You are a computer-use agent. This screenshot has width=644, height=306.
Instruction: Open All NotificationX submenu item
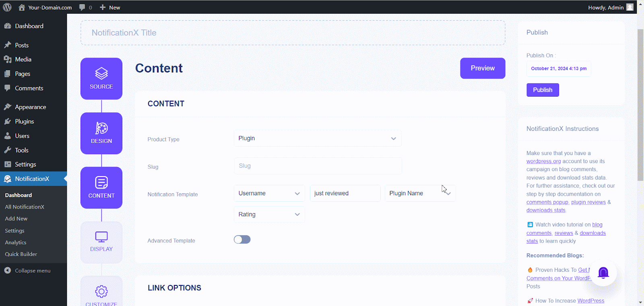pos(25,207)
